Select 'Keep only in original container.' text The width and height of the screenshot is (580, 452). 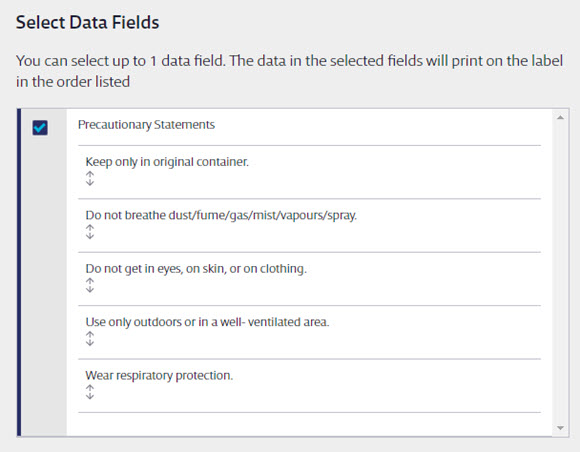[167, 162]
